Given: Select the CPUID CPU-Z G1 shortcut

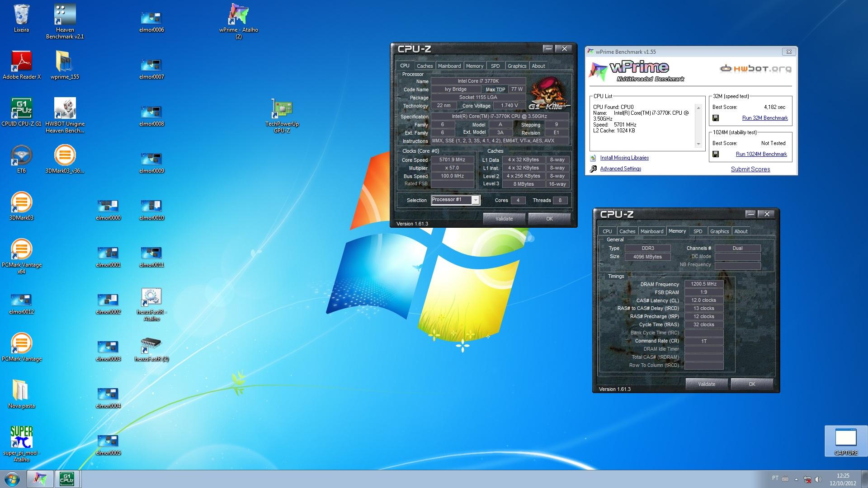Looking at the screenshot, I should click(21, 112).
